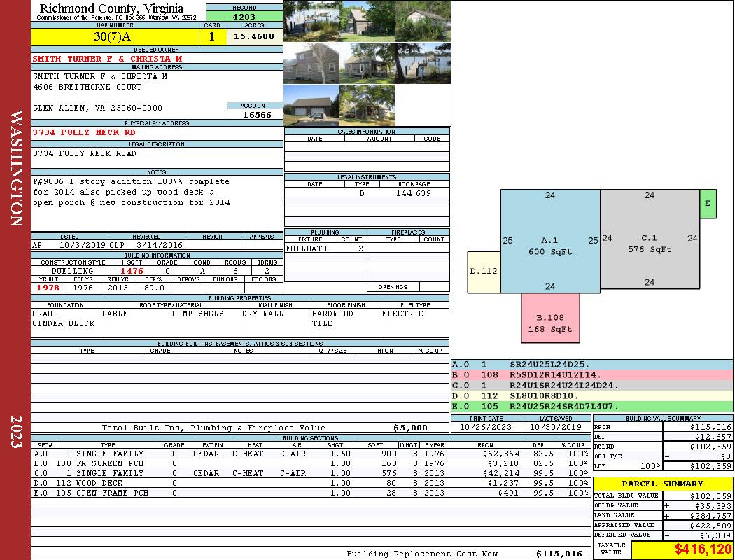Click acres value 15.4600

pyautogui.click(x=255, y=36)
